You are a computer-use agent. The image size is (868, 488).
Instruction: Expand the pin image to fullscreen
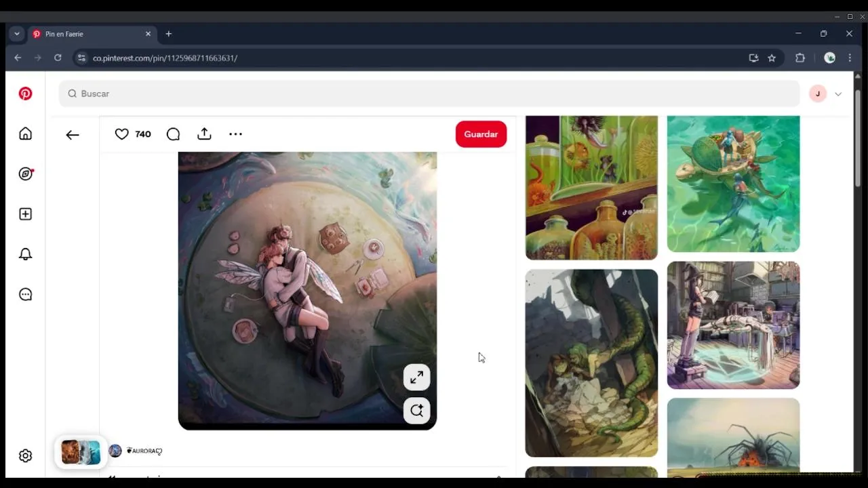[x=416, y=378]
